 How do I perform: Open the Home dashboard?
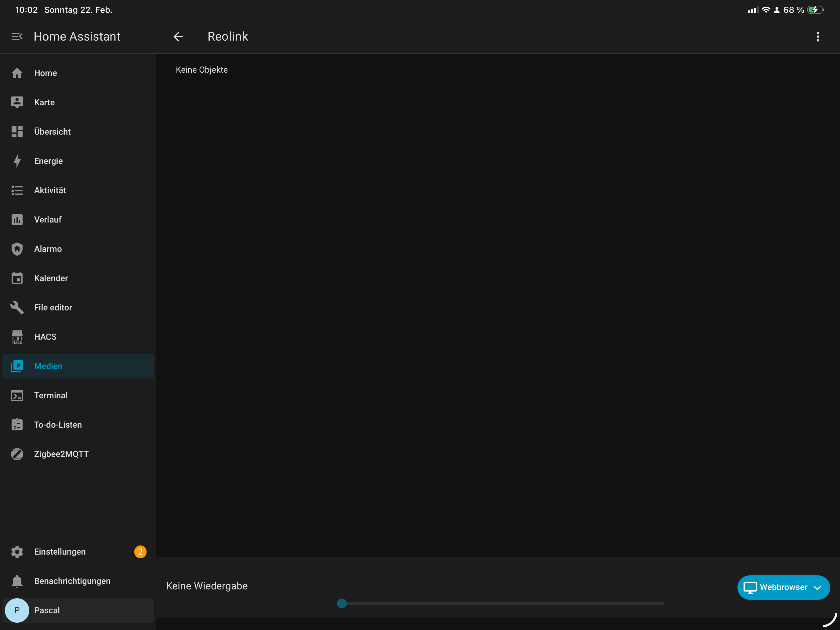tap(78, 73)
